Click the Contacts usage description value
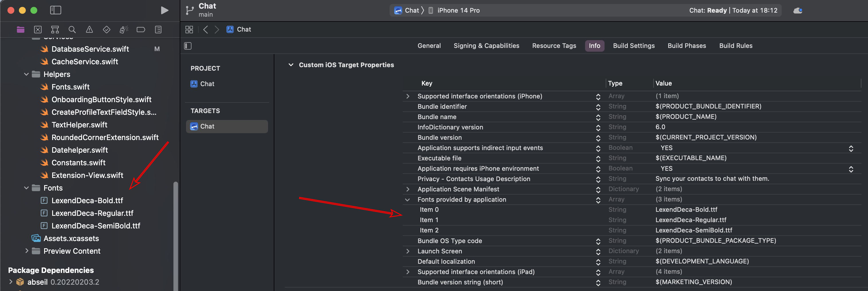Screen dimensions: 868x291 (x=712, y=179)
